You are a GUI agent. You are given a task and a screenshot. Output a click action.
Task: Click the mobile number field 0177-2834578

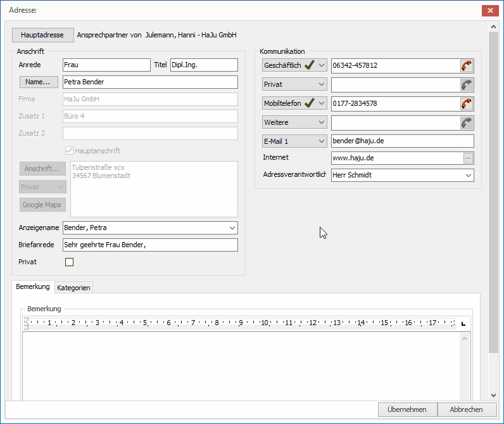pos(395,103)
